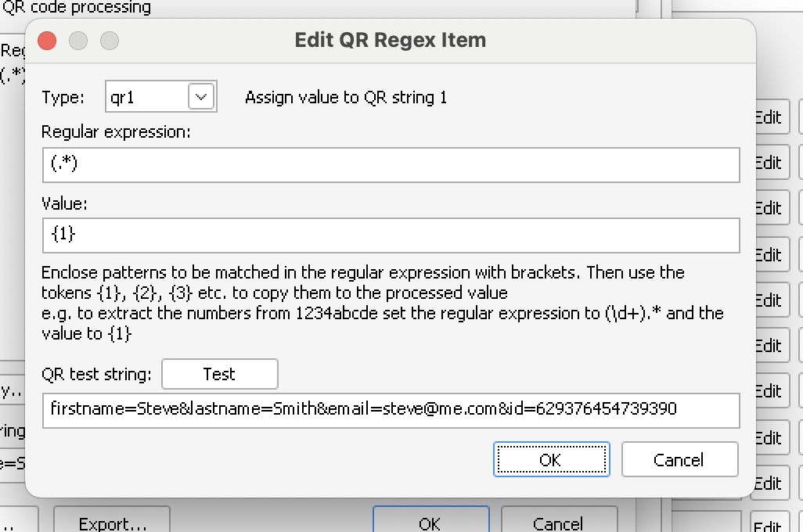Click the Regular expression label

coord(116,131)
